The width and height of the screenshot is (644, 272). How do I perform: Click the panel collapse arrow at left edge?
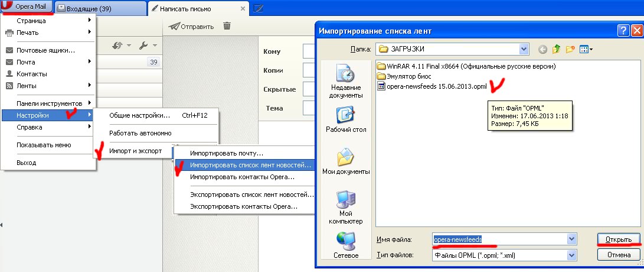[x=1, y=225]
